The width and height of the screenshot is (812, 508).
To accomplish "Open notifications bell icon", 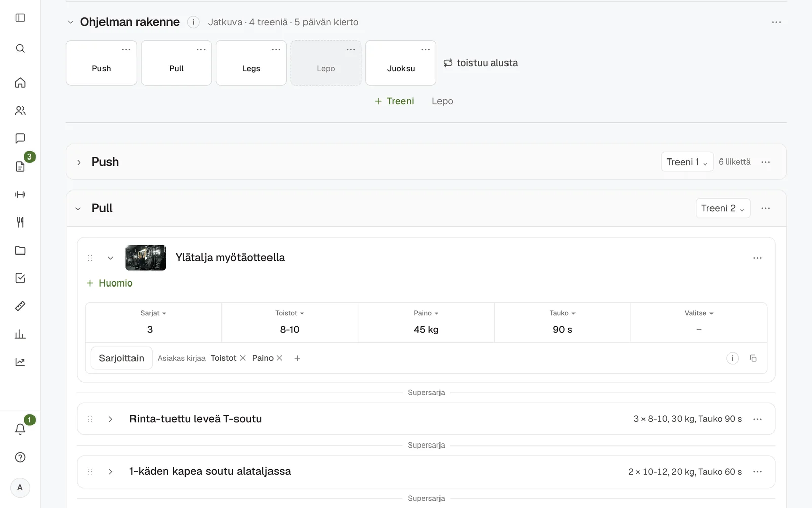I will pyautogui.click(x=20, y=429).
